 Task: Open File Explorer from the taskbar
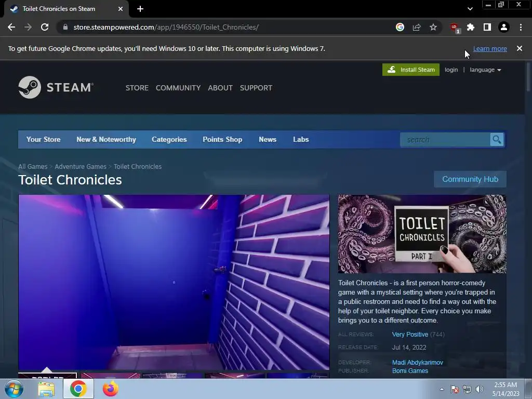46,389
